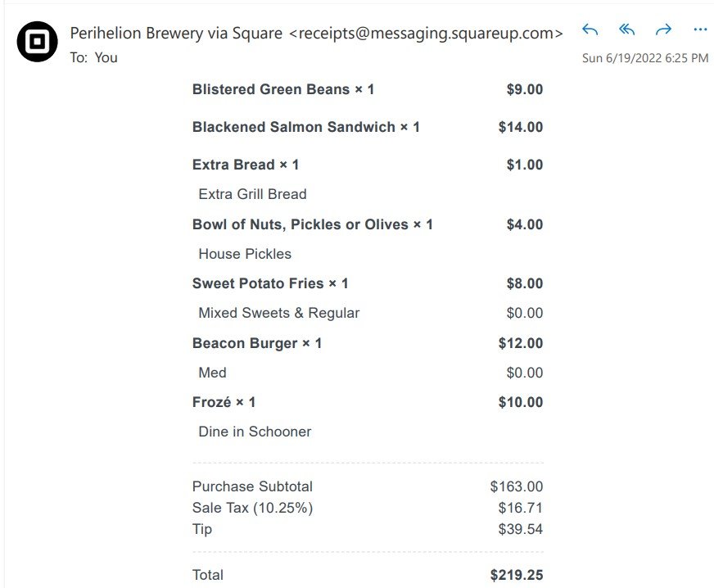Click the Bowl of Nuts, Pickles or Olives item
Image resolution: width=714 pixels, height=588 pixels.
(x=312, y=224)
